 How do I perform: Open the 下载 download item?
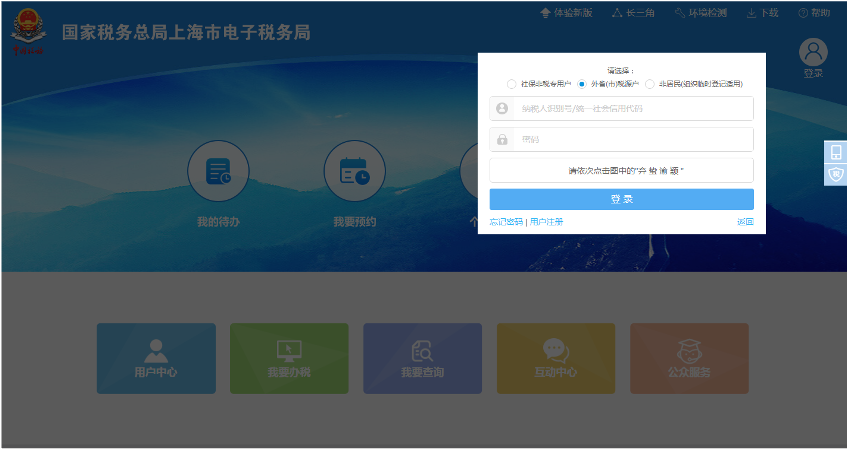point(762,13)
